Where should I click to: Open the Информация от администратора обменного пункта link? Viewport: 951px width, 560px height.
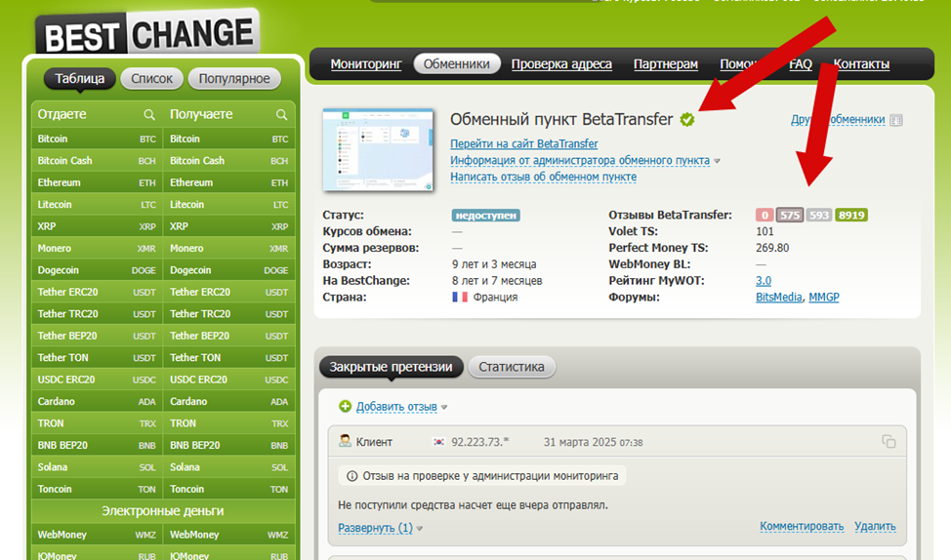(x=580, y=160)
